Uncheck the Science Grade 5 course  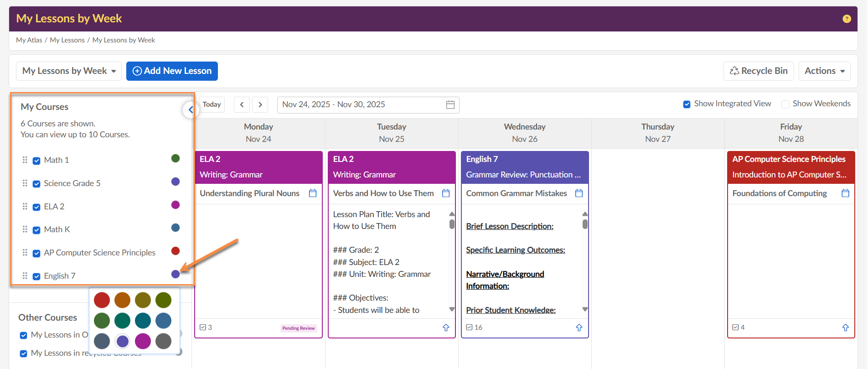[x=36, y=184]
